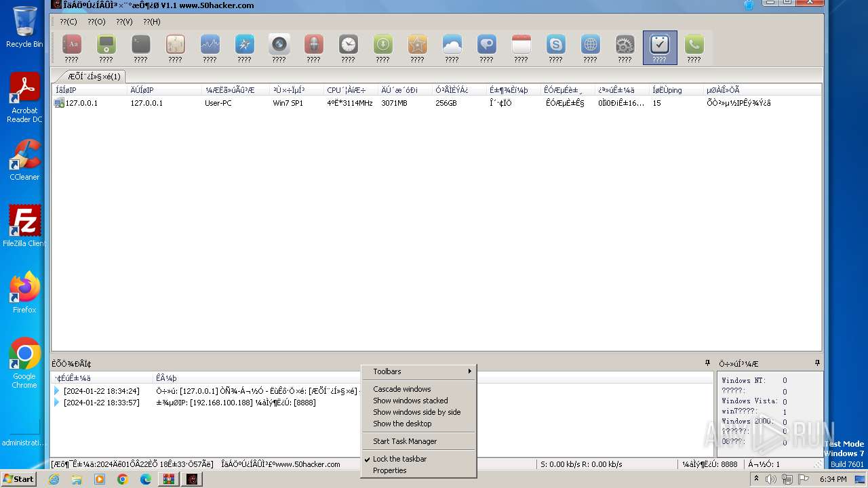
Task: Choose Cascade windows from context menu
Action: click(x=401, y=389)
